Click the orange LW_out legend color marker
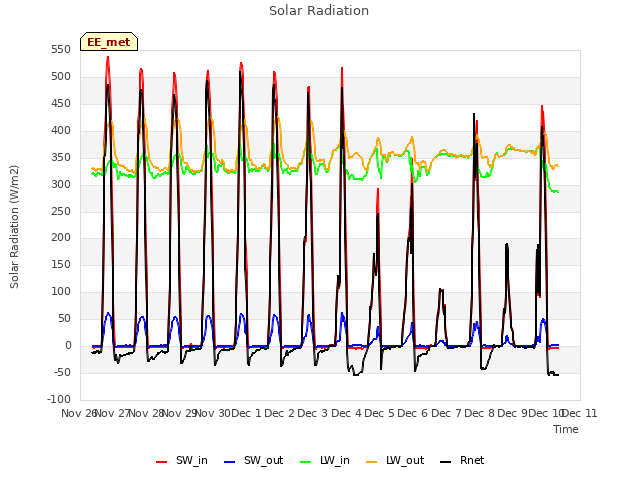 click(x=372, y=462)
